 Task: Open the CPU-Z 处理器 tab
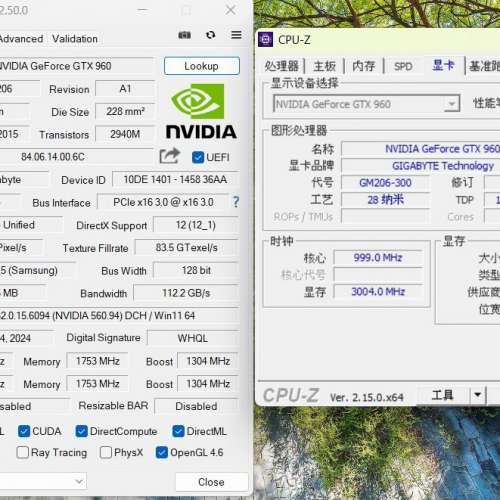click(x=282, y=66)
